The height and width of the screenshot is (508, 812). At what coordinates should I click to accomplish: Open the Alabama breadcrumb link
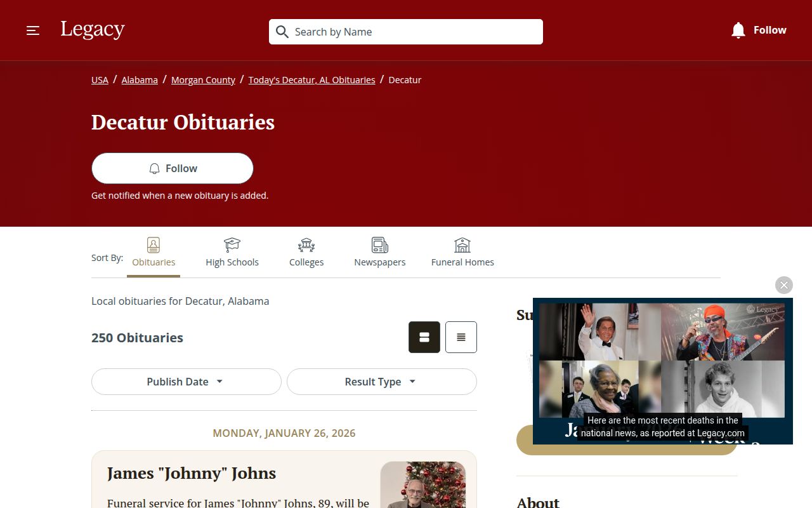(x=140, y=80)
